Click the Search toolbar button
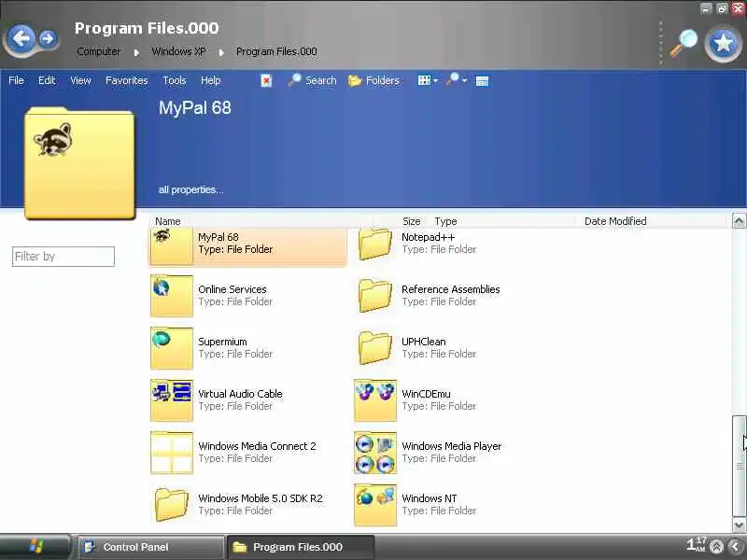The image size is (747, 560). 313,80
